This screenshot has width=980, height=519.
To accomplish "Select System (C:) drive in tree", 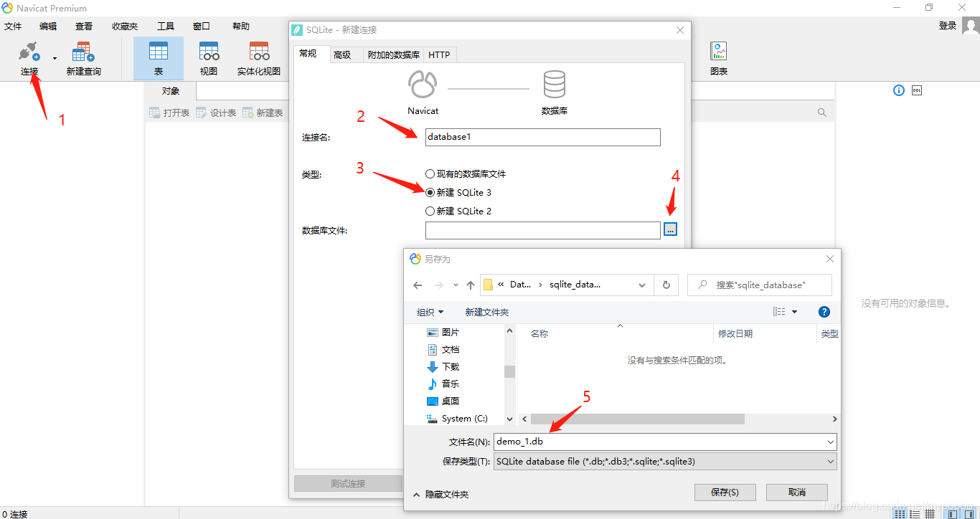I will tap(457, 419).
